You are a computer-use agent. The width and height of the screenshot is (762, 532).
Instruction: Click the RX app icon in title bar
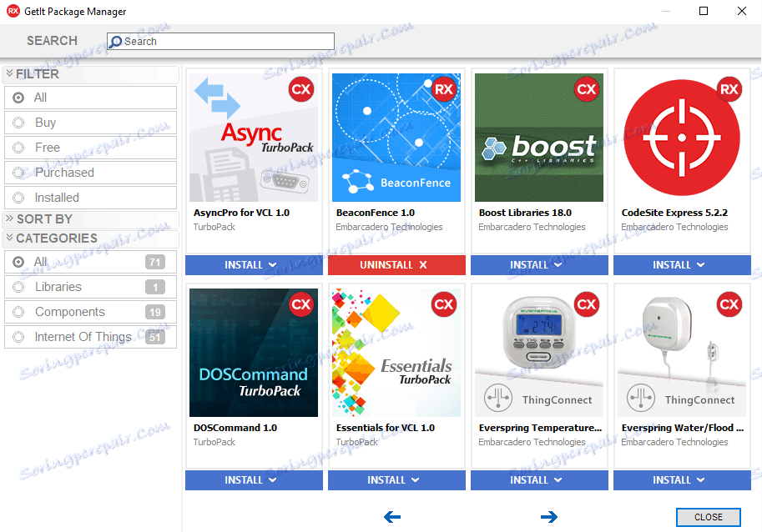13,11
